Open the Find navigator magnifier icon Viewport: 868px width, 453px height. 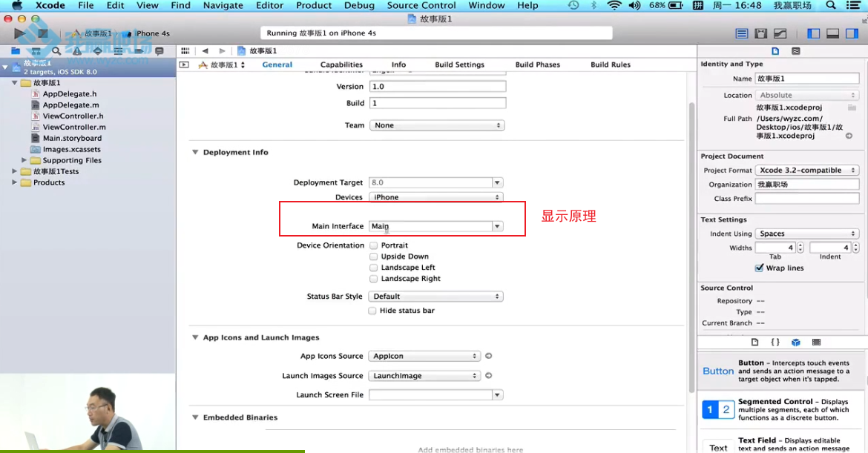coord(56,51)
